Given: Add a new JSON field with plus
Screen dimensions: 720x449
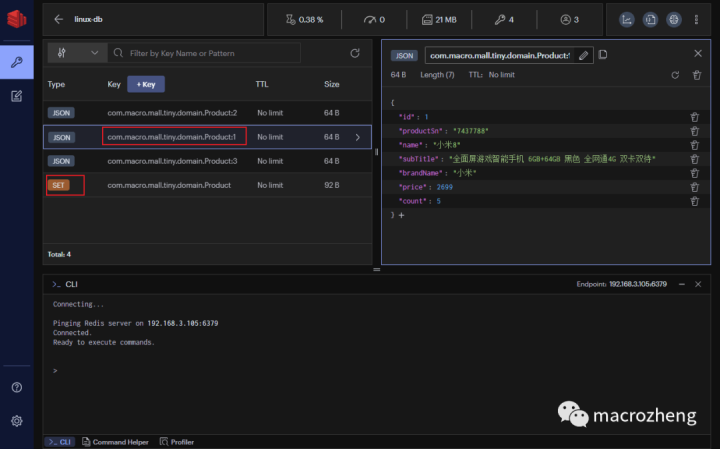Looking at the screenshot, I should (x=401, y=215).
